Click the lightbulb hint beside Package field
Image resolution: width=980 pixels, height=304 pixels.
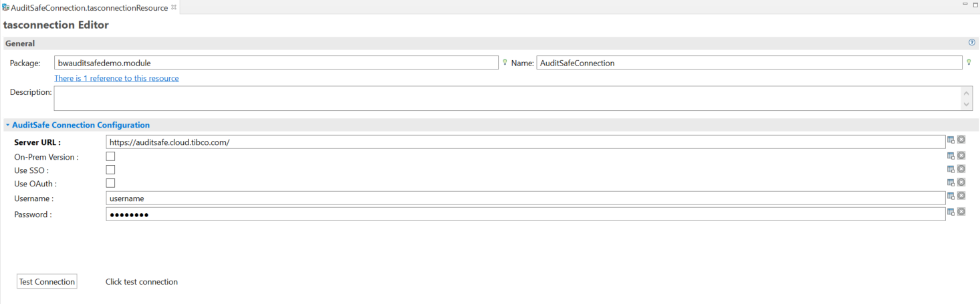pos(505,62)
